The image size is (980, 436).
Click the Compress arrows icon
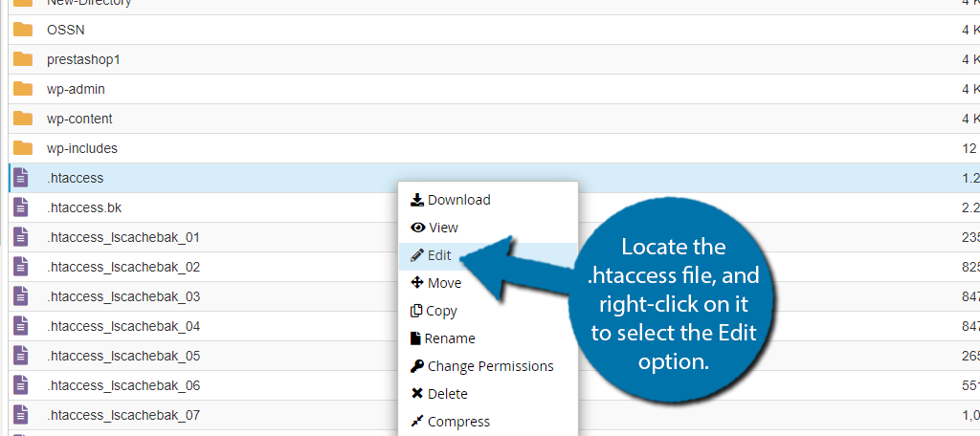(417, 422)
